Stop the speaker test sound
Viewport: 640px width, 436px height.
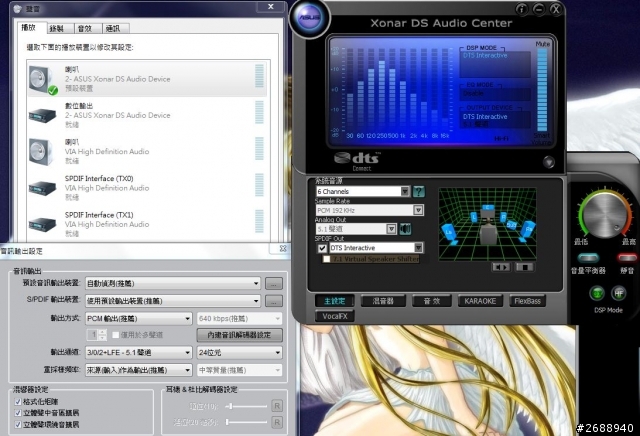click(x=524, y=267)
